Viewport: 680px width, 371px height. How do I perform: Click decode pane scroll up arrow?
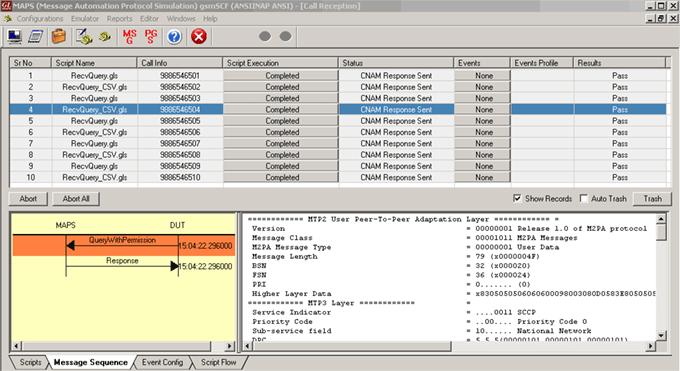pos(661,219)
